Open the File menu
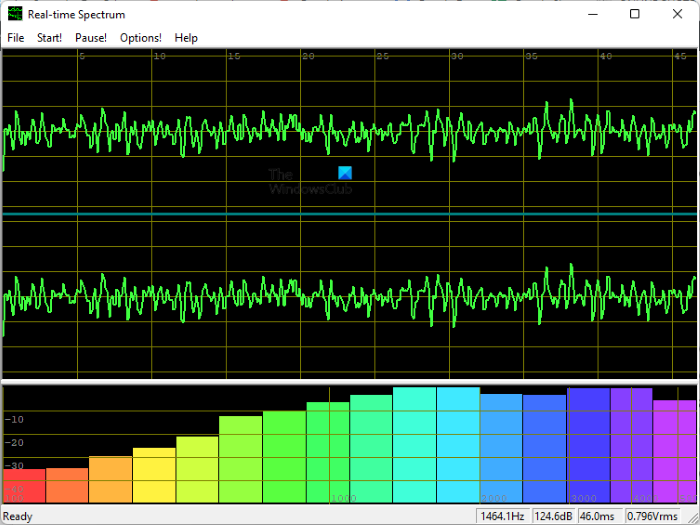The height and width of the screenshot is (525, 700). click(15, 38)
